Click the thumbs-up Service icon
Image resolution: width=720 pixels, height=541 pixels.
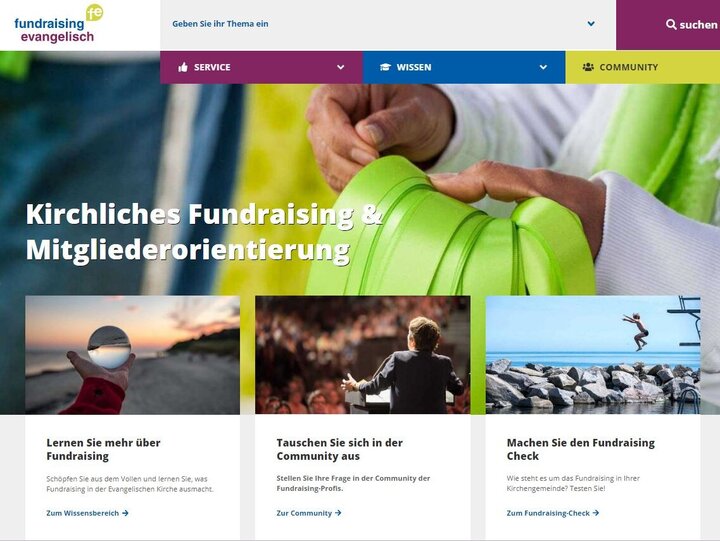pos(183,68)
